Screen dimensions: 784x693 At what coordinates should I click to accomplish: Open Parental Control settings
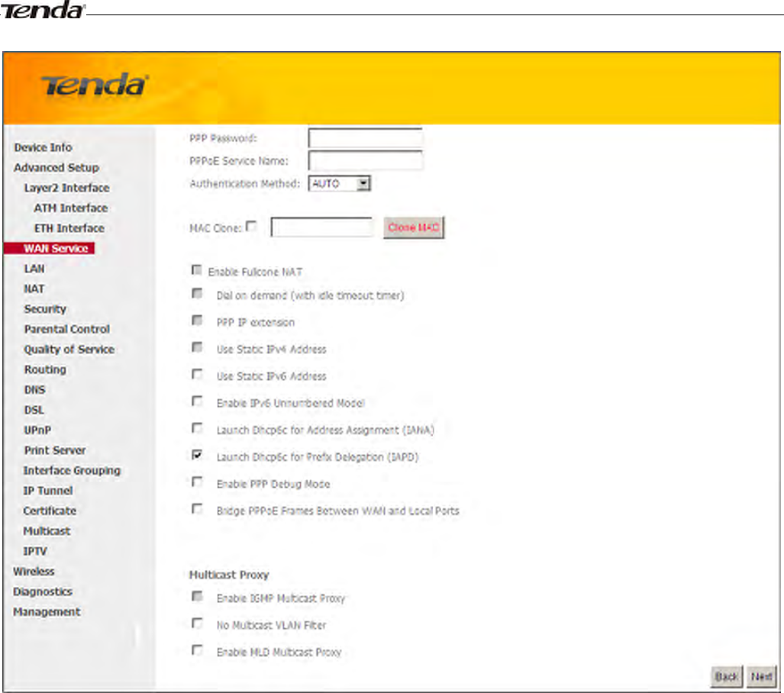pos(66,329)
